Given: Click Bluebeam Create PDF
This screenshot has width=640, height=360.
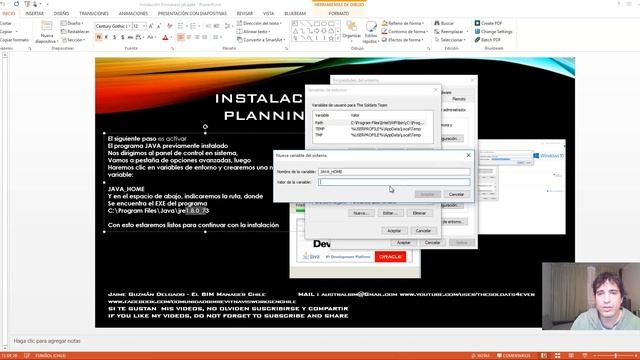Looking at the screenshot, I should point(488,23).
